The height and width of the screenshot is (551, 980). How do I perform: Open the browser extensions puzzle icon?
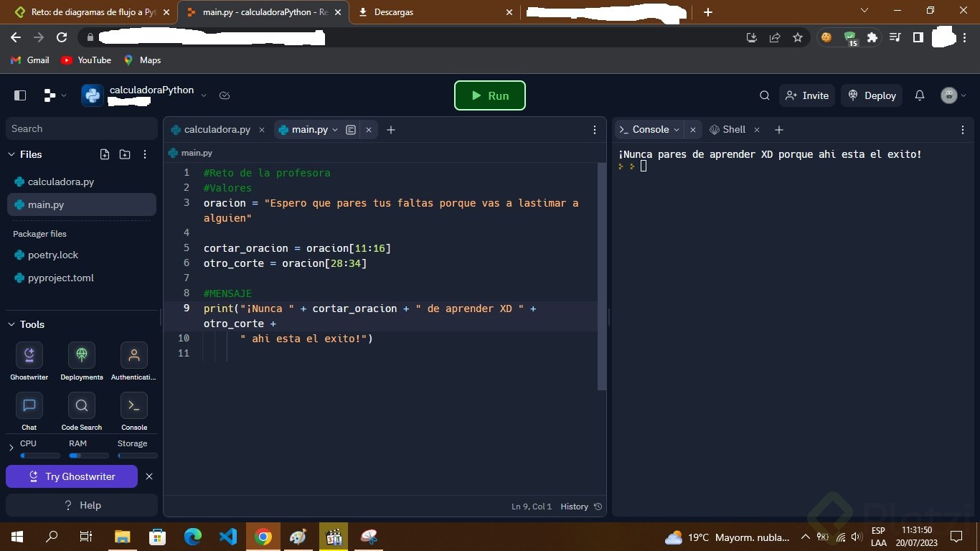[872, 37]
